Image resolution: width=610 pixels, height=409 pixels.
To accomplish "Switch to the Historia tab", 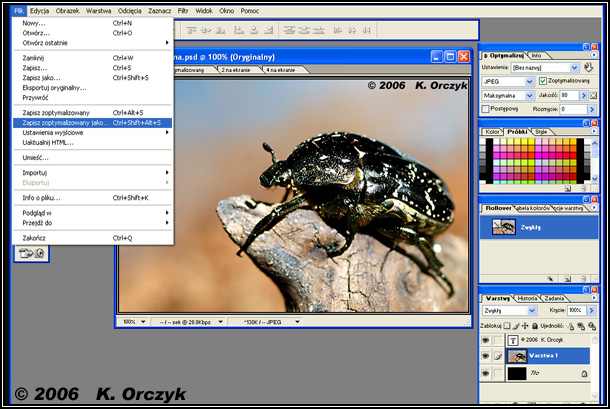I will point(527,298).
